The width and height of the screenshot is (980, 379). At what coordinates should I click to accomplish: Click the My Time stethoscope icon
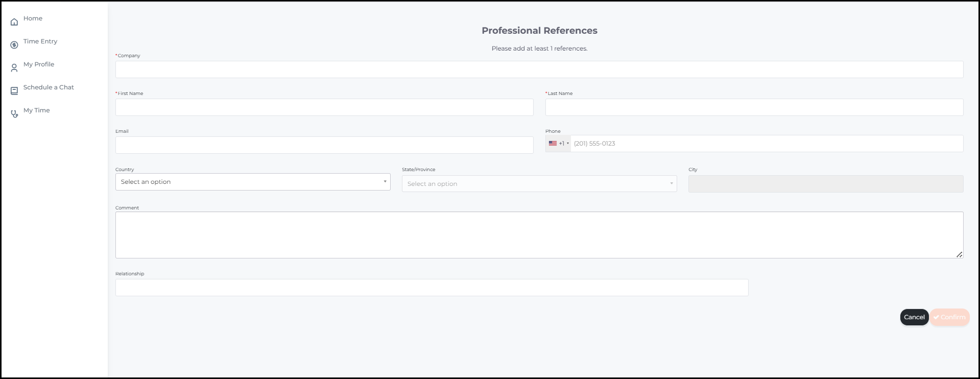coord(14,114)
